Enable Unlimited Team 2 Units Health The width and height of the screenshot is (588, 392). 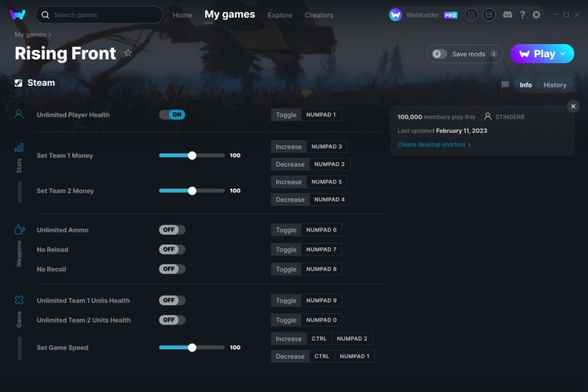(172, 320)
